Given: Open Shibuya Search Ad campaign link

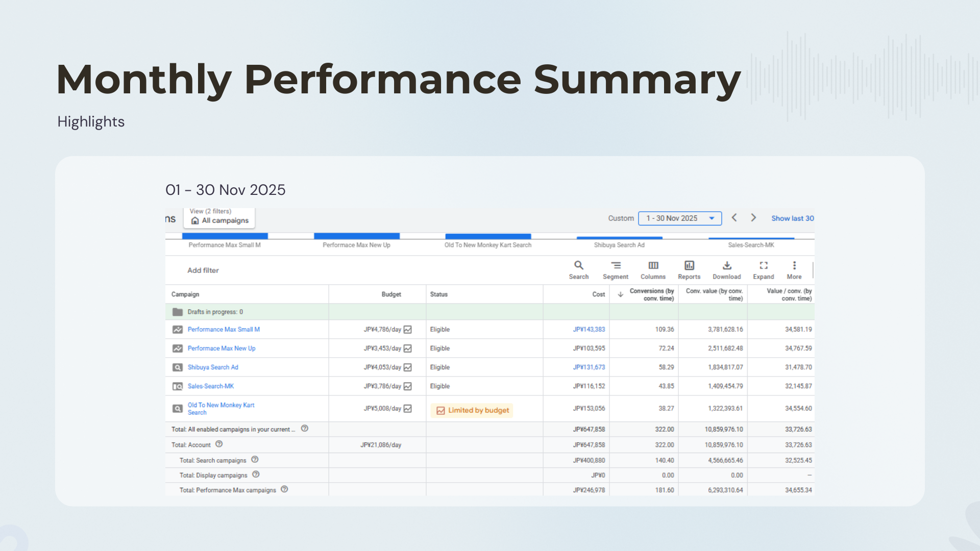Looking at the screenshot, I should [213, 367].
